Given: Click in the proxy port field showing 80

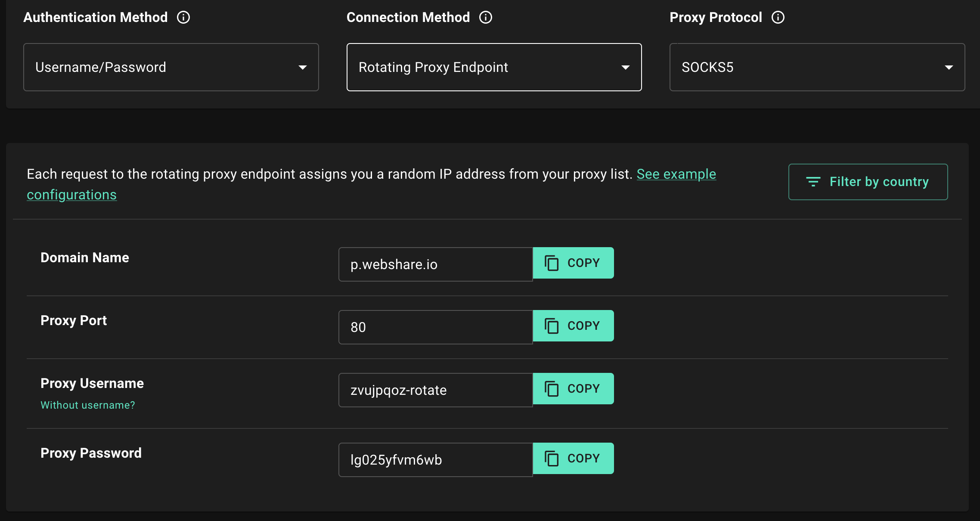Looking at the screenshot, I should coord(435,327).
